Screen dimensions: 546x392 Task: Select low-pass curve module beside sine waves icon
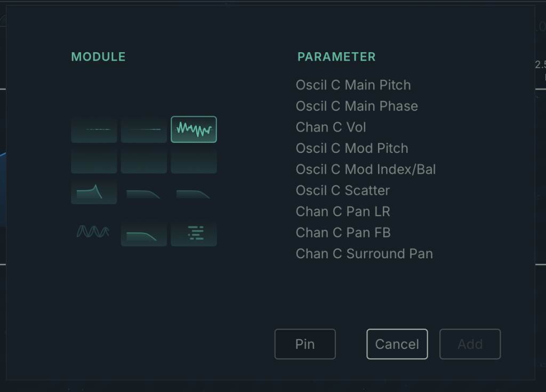(x=143, y=233)
